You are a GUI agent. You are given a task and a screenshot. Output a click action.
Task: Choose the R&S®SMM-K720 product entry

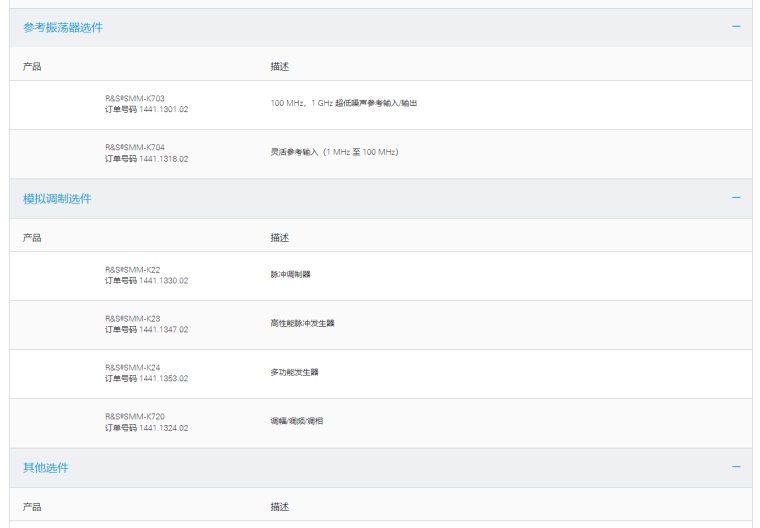140,417
